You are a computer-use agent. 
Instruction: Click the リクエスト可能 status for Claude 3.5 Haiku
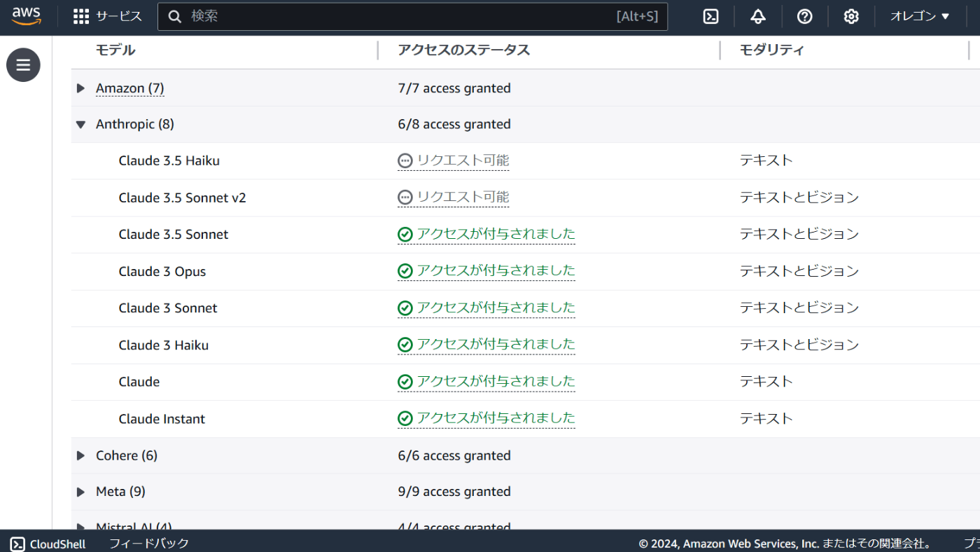tap(463, 160)
